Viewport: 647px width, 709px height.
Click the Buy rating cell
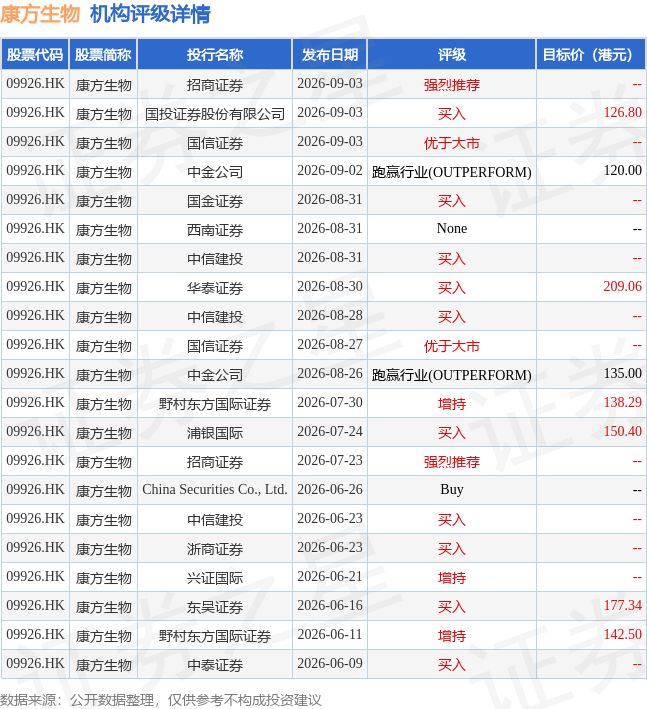pos(452,490)
